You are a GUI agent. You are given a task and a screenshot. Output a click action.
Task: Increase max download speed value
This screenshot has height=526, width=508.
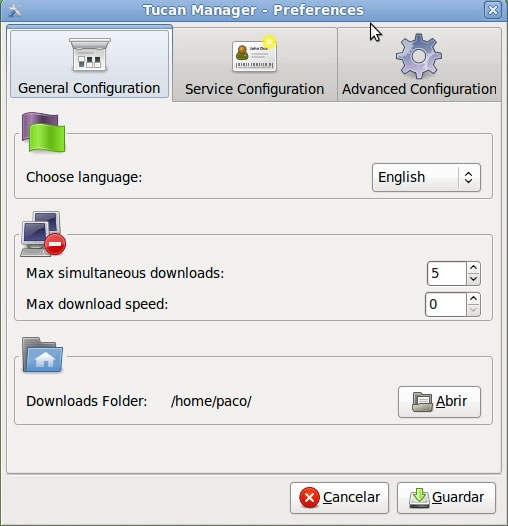pos(473,298)
